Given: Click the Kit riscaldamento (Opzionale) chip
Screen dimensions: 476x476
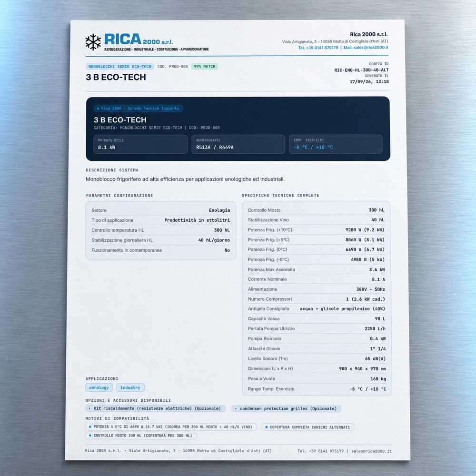Looking at the screenshot, I should click(x=156, y=408).
